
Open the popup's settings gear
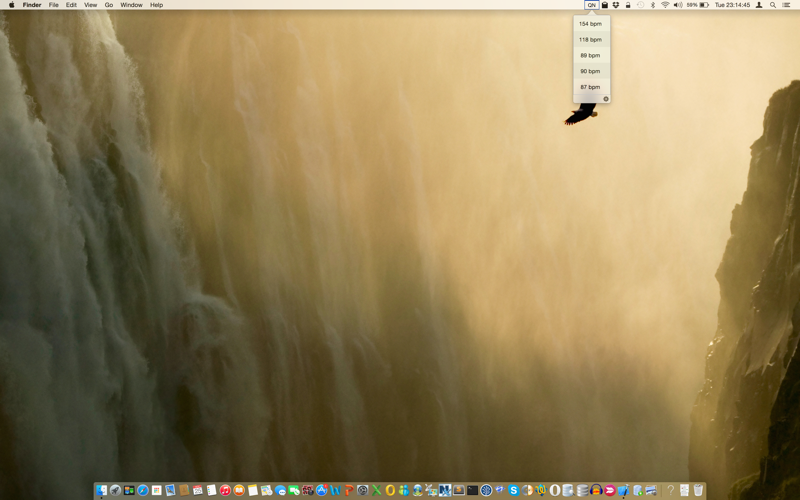pyautogui.click(x=606, y=99)
